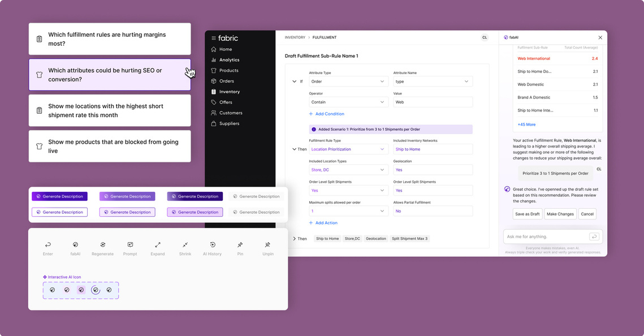Screen dimensions: 644x336
Task: Click the circled spinning Interactive AI icon
Action: coord(96,290)
